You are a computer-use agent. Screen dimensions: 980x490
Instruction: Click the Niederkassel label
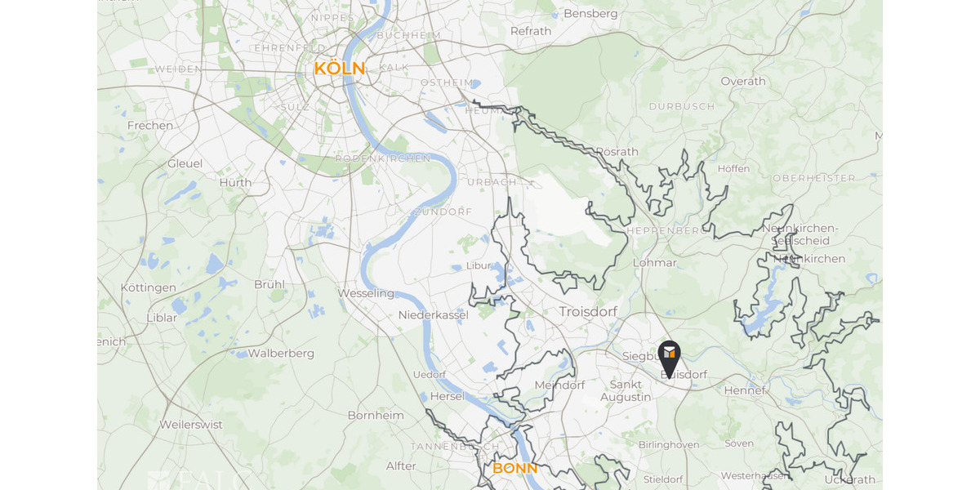coord(432,315)
